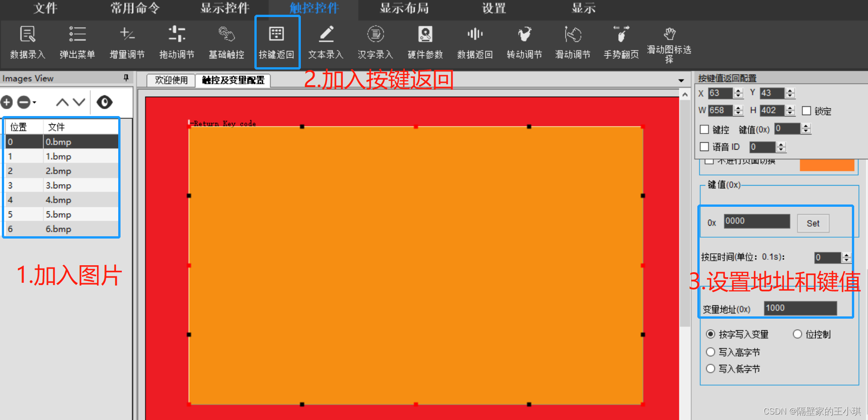Image resolution: width=868 pixels, height=420 pixels.
Task: Select the 弹出菜单 popup menu tool
Action: (x=77, y=43)
